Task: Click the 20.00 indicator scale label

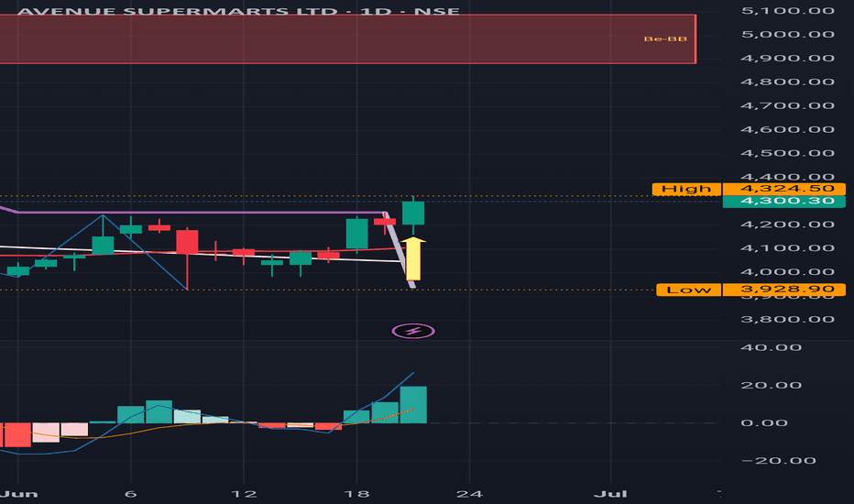Action: tap(772, 385)
